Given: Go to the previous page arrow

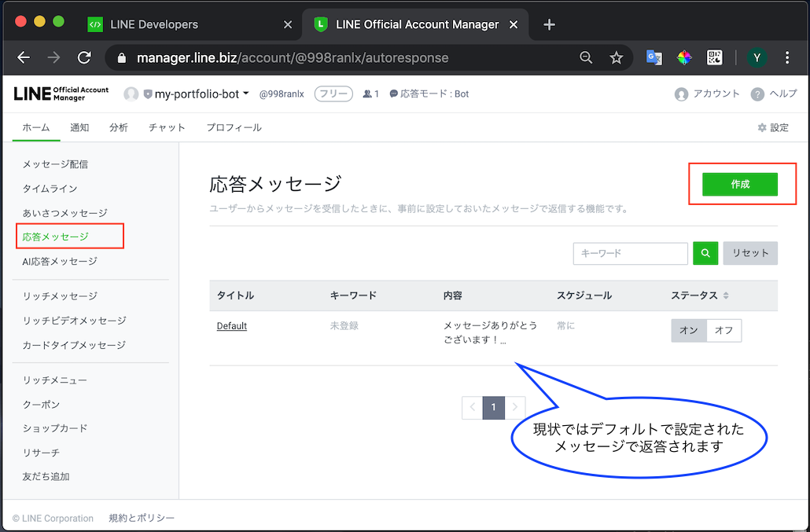Looking at the screenshot, I should (x=472, y=408).
